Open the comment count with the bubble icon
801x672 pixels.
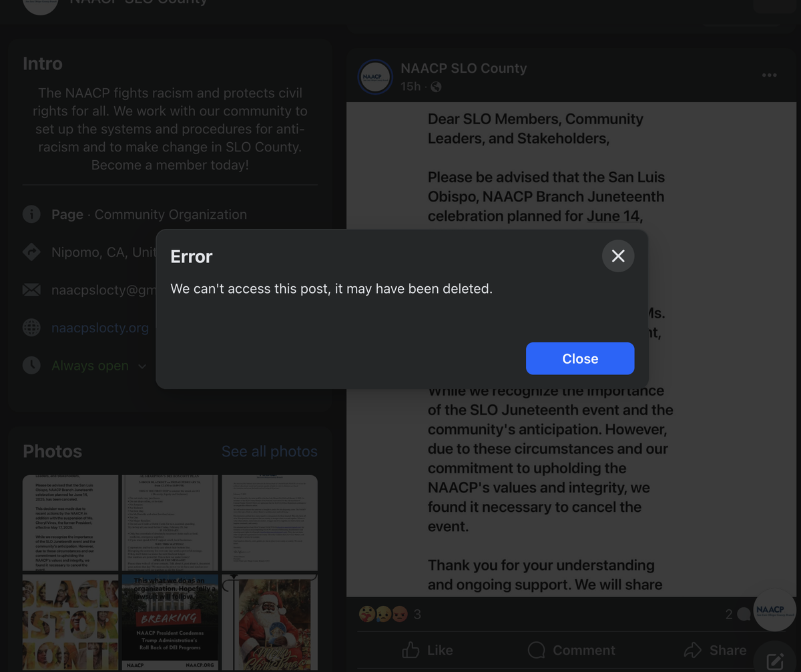738,615
